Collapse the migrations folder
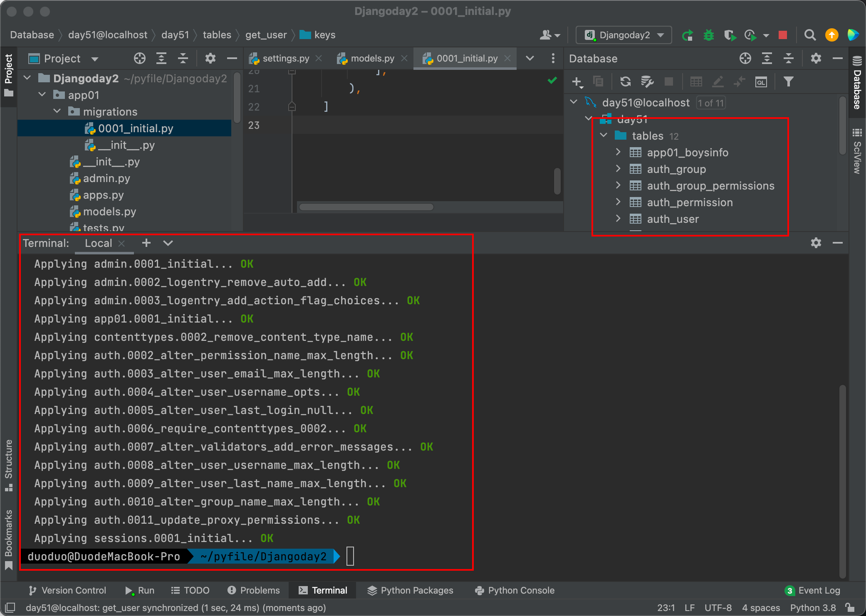The image size is (866, 616). click(x=57, y=111)
